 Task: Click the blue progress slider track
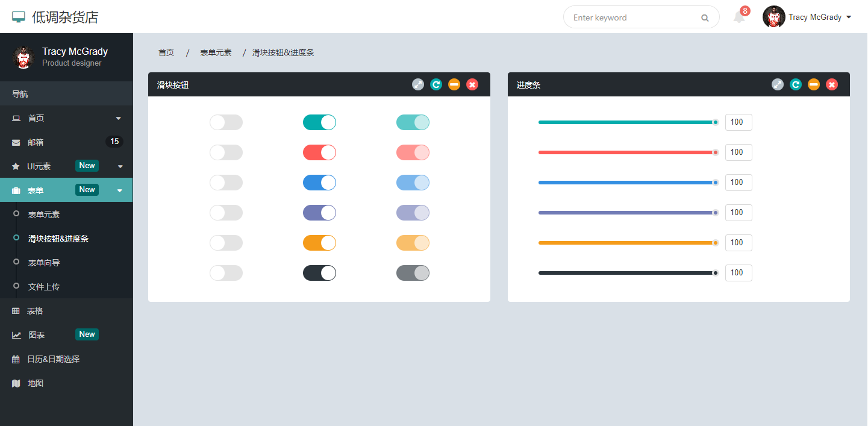[626, 183]
